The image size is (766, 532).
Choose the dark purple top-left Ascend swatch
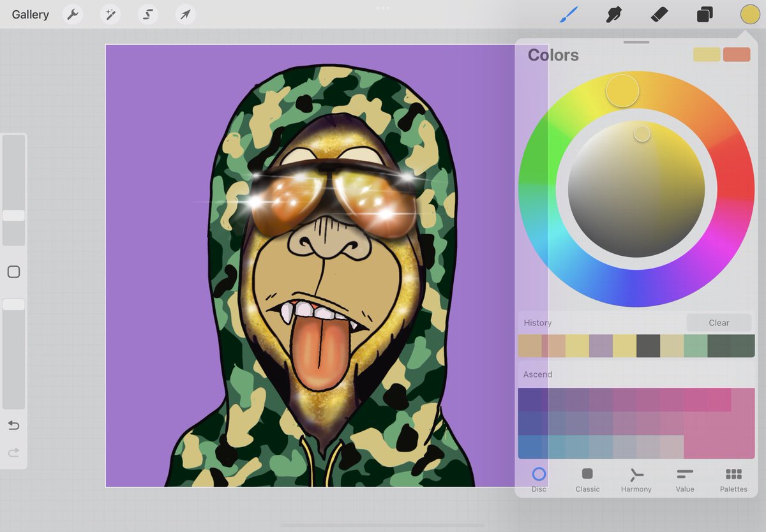530,400
